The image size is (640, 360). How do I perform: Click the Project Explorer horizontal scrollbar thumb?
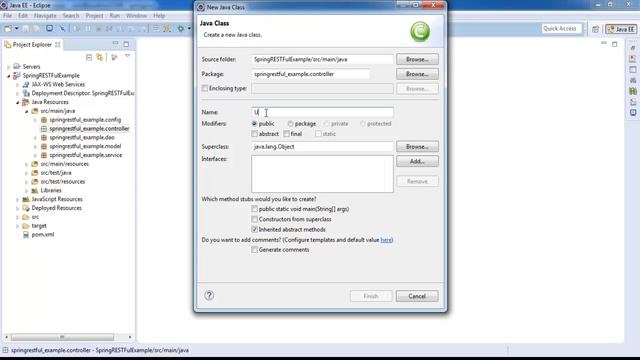coord(62,337)
